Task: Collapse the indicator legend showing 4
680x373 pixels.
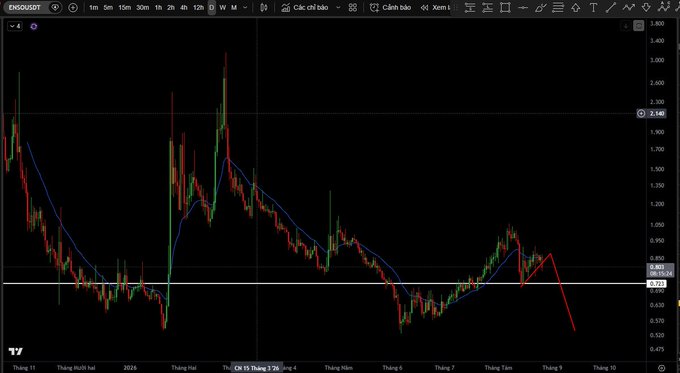Action: [15, 26]
